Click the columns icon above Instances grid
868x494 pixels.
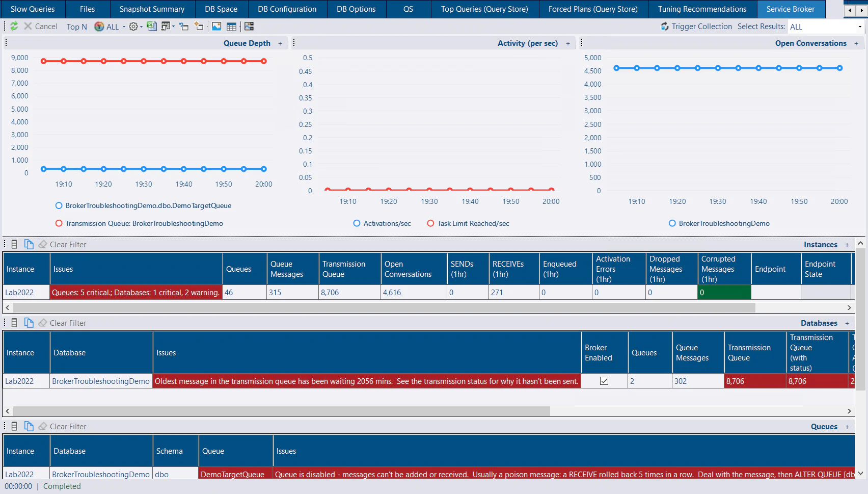click(14, 245)
